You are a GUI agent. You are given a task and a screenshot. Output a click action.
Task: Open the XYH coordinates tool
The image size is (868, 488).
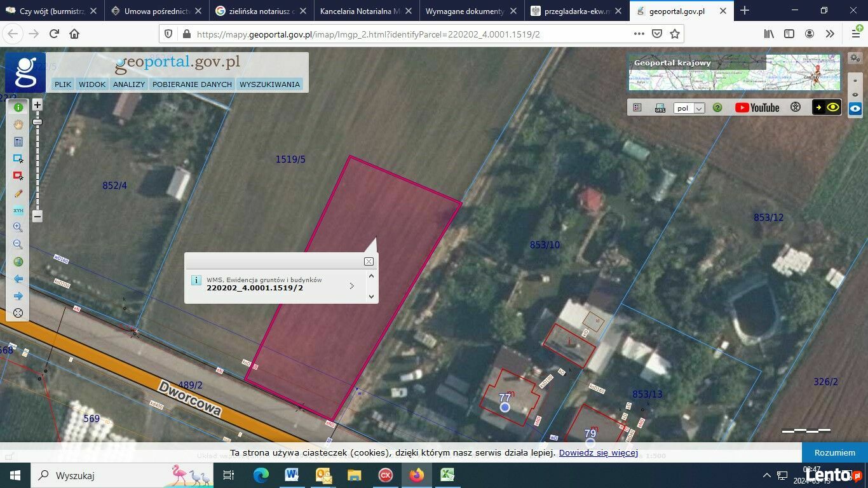[x=18, y=210]
